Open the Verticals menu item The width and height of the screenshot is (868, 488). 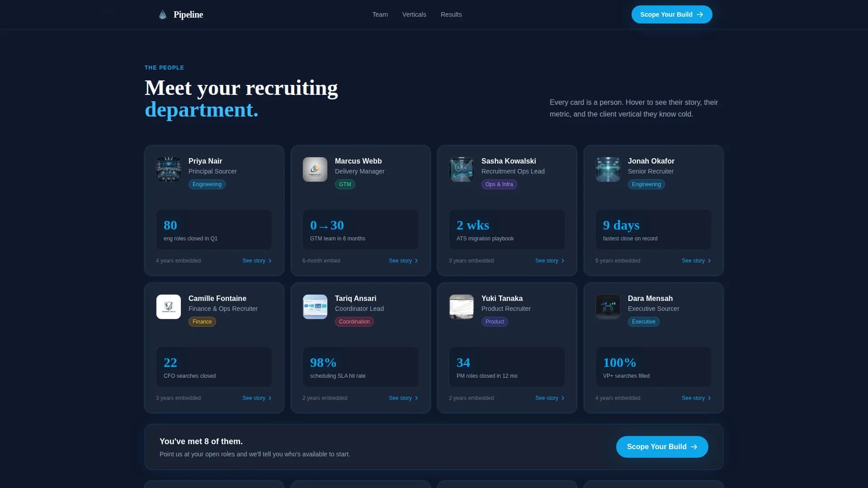point(414,14)
